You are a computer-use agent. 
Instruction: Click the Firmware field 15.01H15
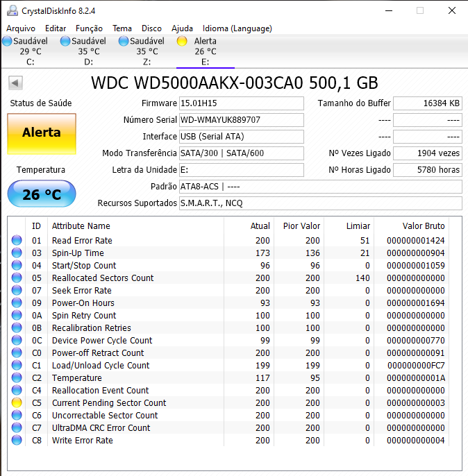242,103
